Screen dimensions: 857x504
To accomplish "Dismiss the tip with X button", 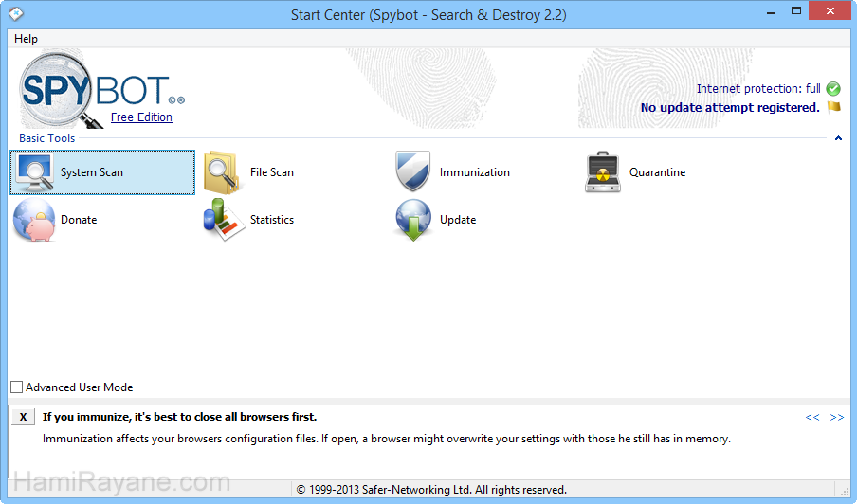I will pos(23,417).
